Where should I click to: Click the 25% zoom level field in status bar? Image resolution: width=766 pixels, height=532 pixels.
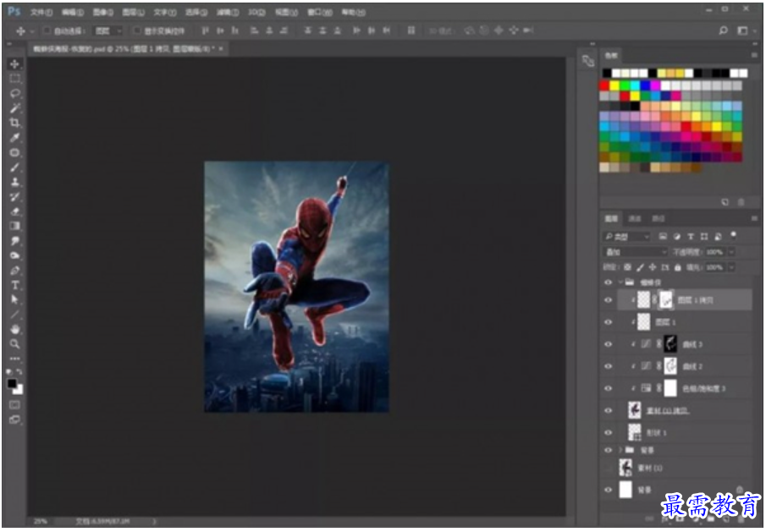pyautogui.click(x=40, y=521)
